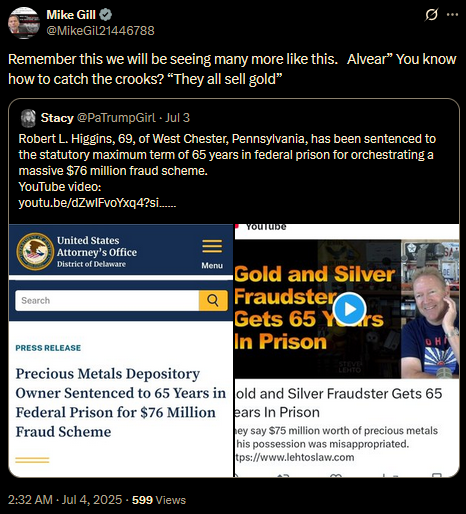
Task: Open Precious Metals Depository headline
Action: point(121,402)
